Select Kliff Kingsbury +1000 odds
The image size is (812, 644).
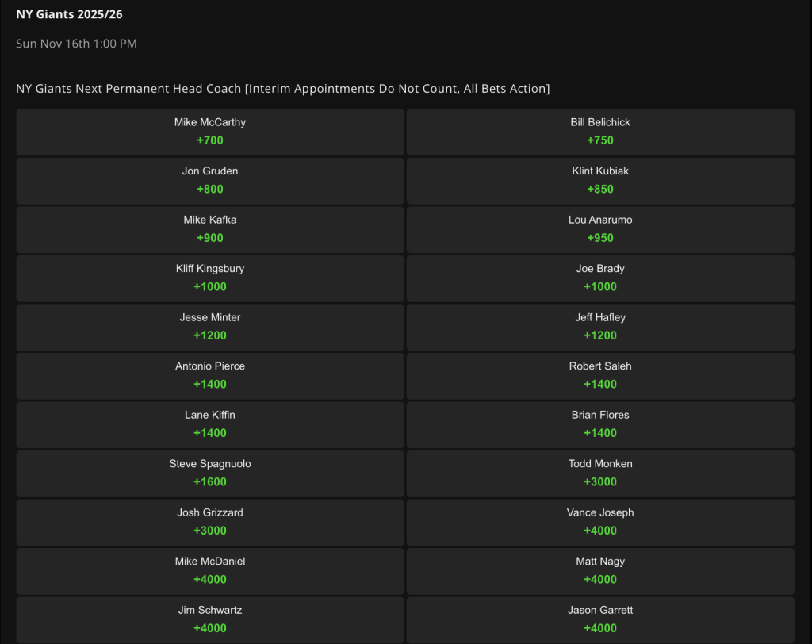[209, 278]
